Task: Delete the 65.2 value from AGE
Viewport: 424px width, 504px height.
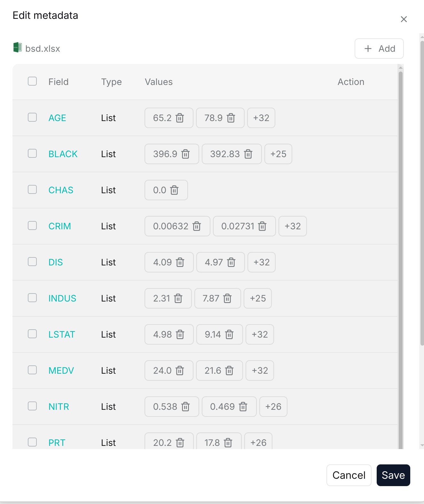Action: tap(180, 118)
